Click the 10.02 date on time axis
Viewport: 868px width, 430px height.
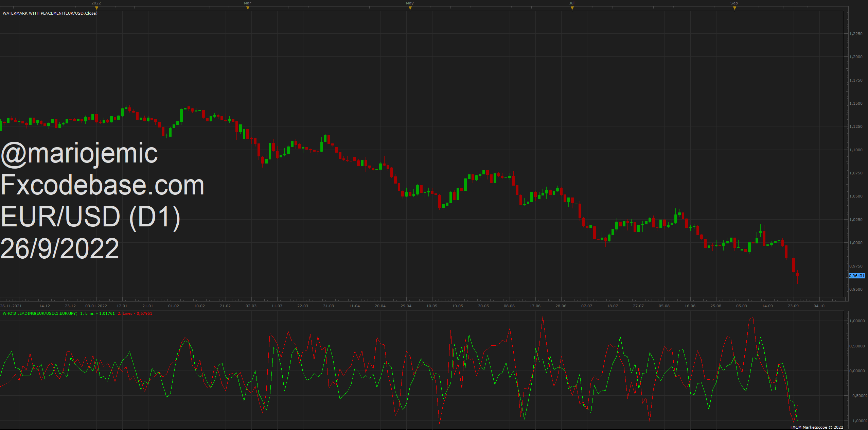click(199, 306)
